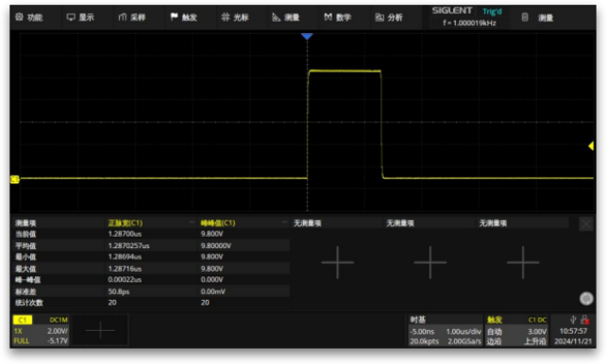Screen dimensions: 607x364
Task: Open the 触发 trigger settings box
Action: (516, 330)
